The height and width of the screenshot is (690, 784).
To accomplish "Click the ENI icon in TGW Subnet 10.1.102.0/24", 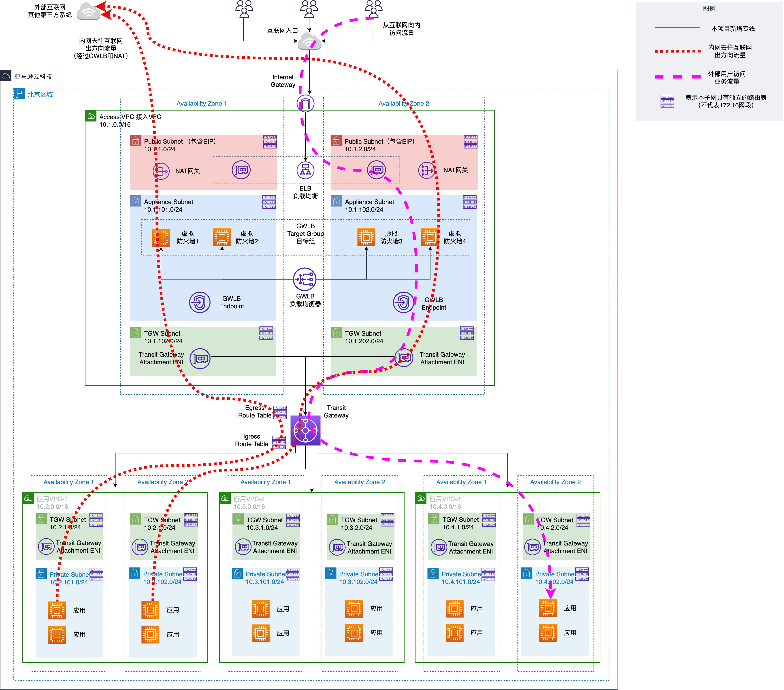I will coord(200,359).
